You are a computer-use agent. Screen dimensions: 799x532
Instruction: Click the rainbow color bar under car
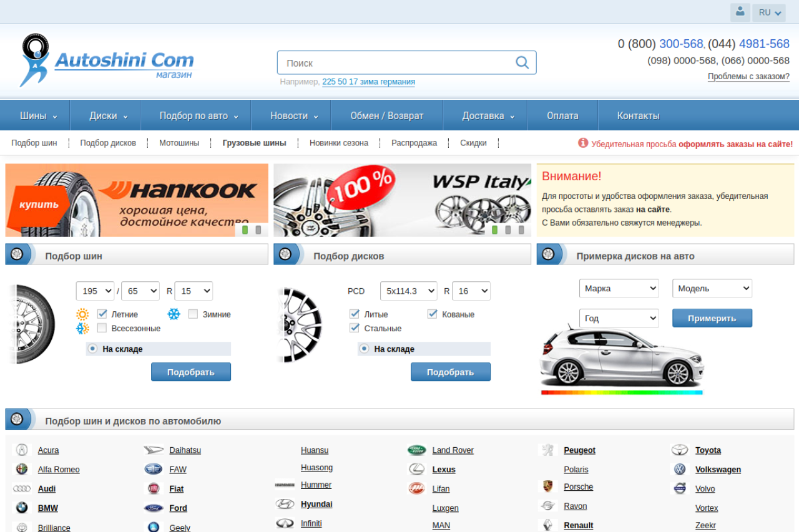pos(621,392)
